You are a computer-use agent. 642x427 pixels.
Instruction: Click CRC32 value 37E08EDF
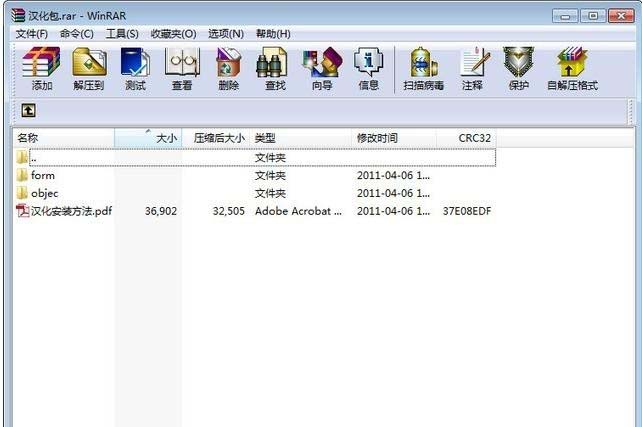pyautogui.click(x=467, y=211)
